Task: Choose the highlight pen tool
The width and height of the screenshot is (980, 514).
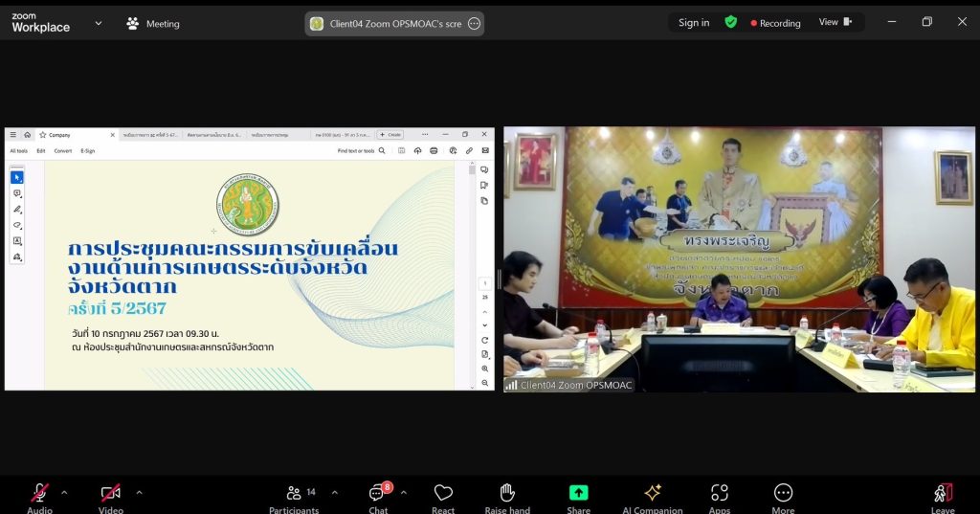Action: pyautogui.click(x=17, y=210)
